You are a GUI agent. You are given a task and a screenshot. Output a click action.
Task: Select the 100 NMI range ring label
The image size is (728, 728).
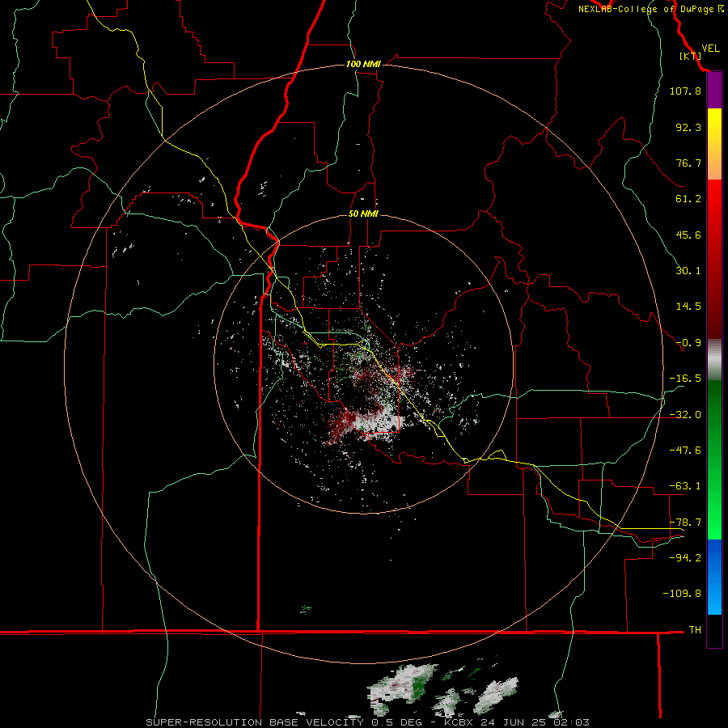point(363,64)
